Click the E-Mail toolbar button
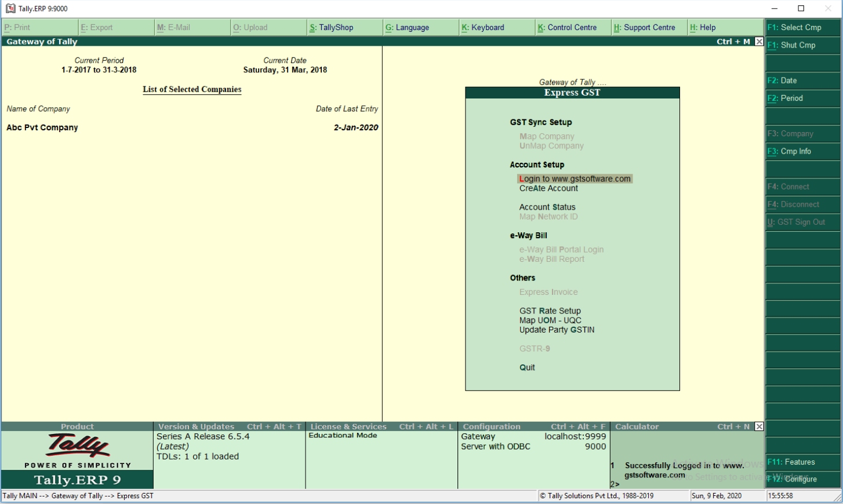This screenshot has height=504, width=843. point(192,27)
